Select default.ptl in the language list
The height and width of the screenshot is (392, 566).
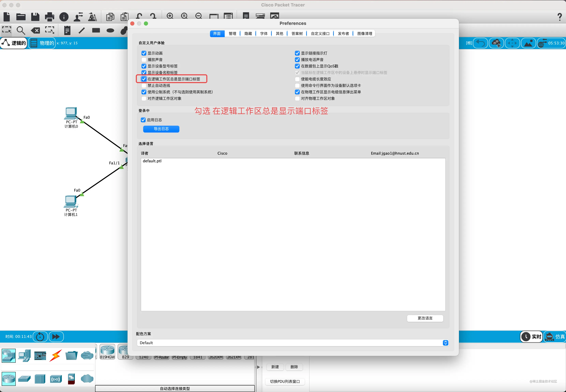click(x=152, y=161)
